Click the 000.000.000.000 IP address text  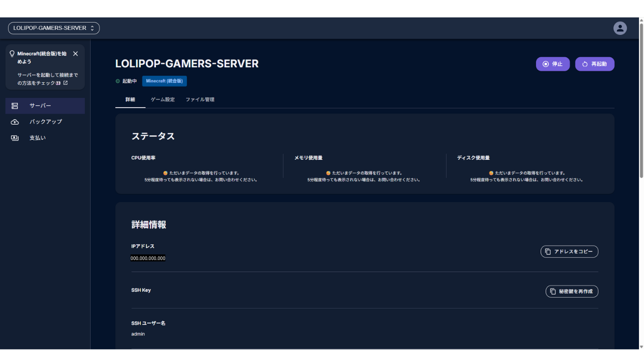[x=148, y=258]
